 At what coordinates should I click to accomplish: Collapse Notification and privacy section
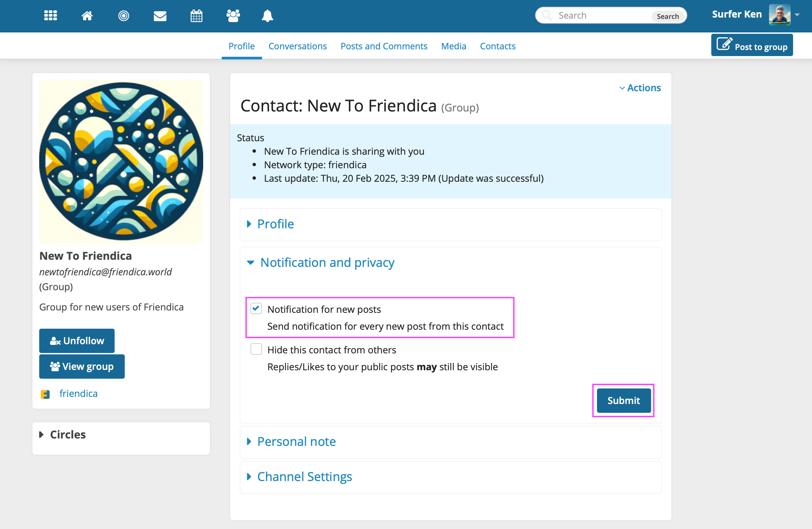320,262
